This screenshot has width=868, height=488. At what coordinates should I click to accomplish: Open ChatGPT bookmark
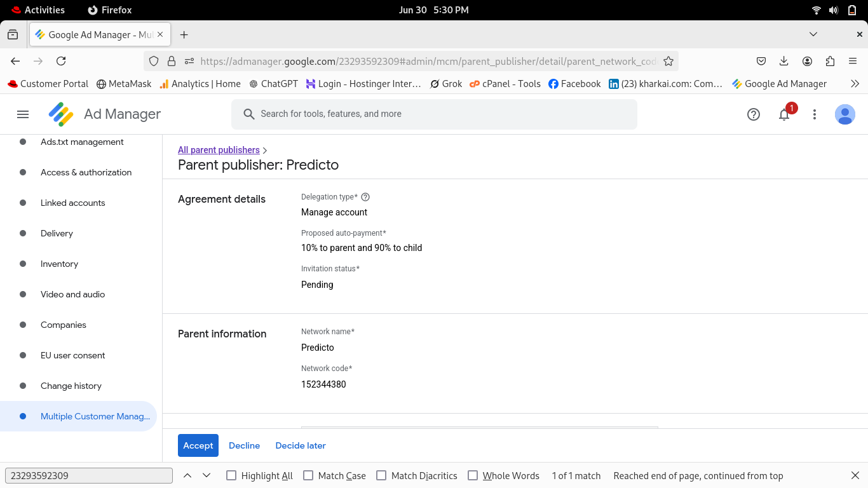(x=273, y=84)
